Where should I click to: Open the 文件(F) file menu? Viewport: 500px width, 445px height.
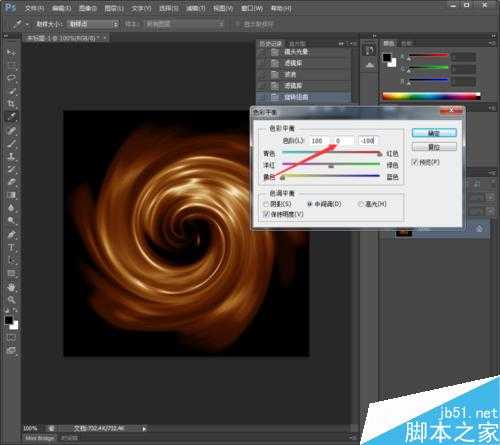34,8
